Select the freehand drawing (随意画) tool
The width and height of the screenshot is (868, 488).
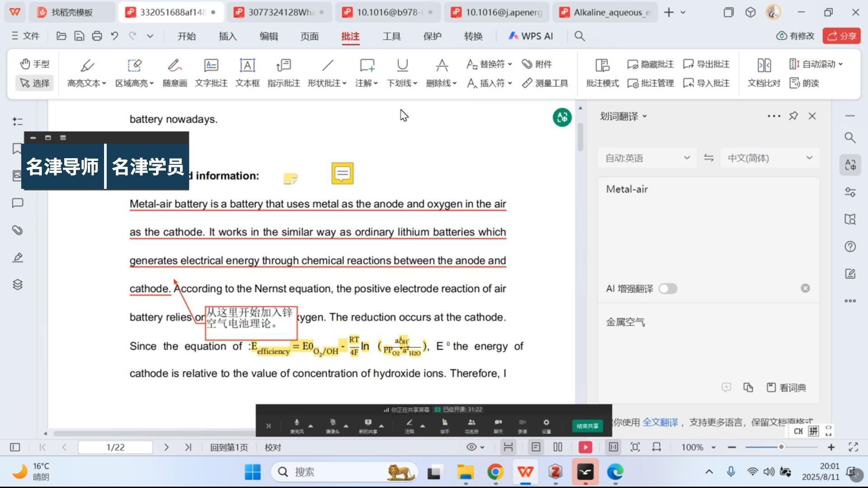[175, 72]
